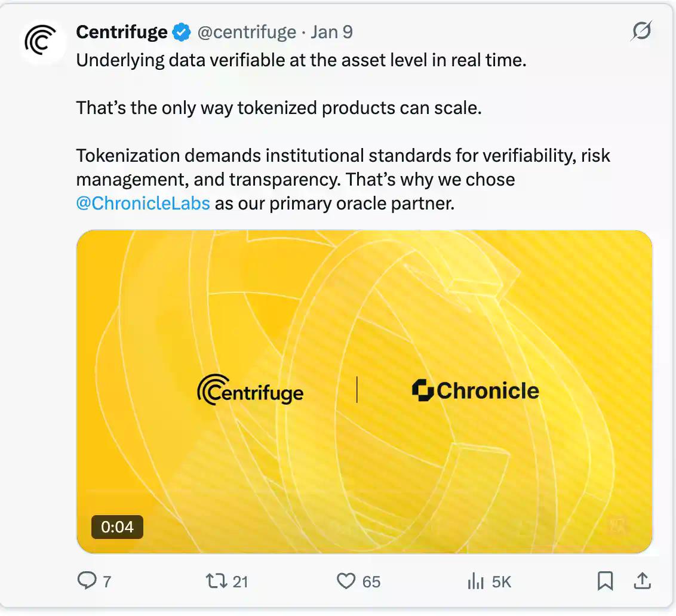Image resolution: width=676 pixels, height=616 pixels.
Task: Open the @ChronicleLabs mention link
Action: click(x=143, y=204)
